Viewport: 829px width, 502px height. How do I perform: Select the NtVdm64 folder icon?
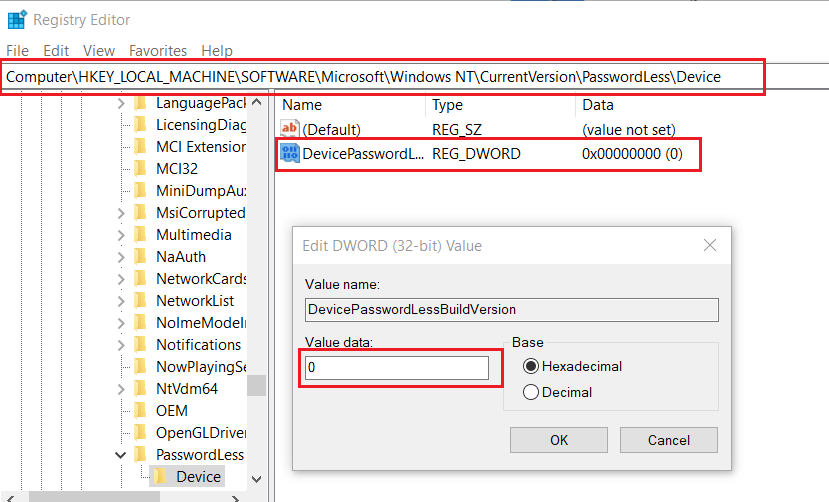[141, 388]
